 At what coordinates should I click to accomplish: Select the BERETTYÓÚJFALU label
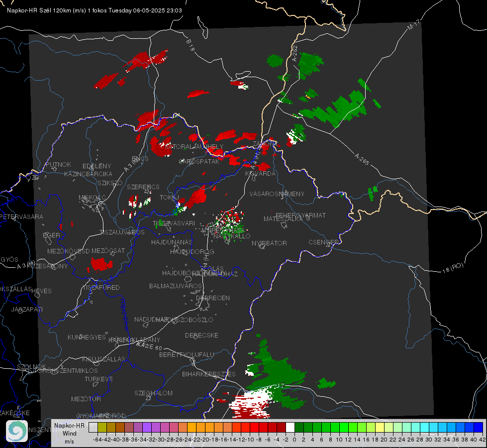pyautogui.click(x=187, y=354)
